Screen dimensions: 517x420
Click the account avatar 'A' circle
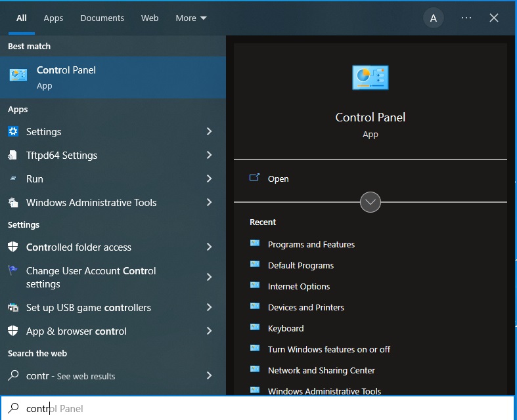pos(433,18)
